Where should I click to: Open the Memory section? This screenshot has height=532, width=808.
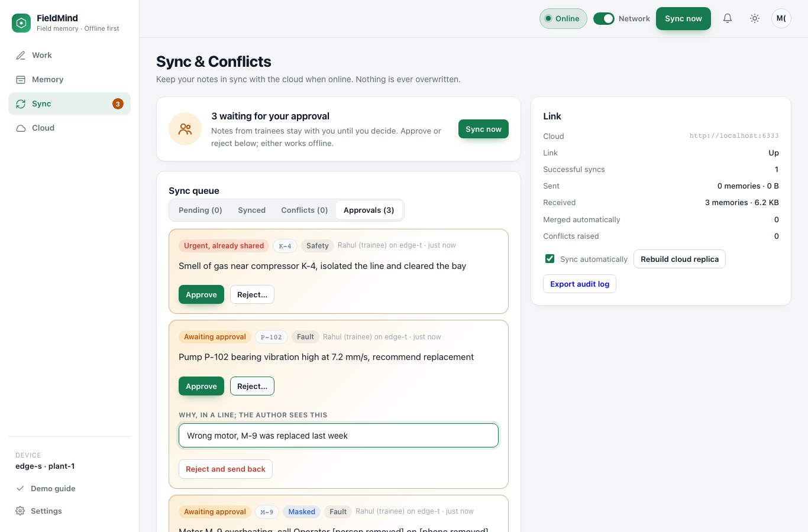69,80
